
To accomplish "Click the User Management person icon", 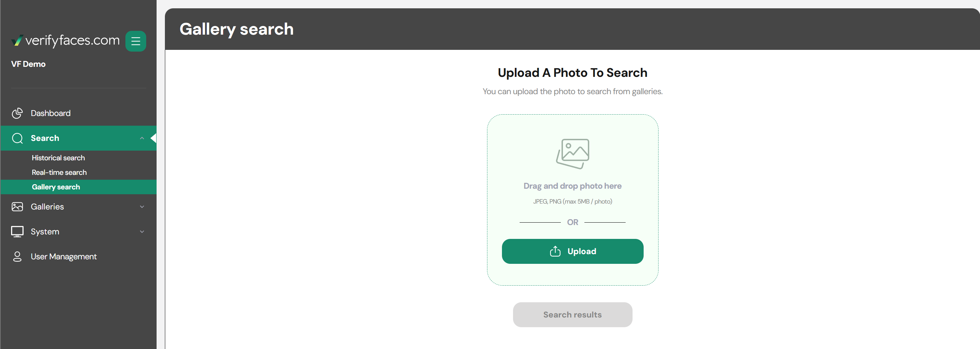I will [17, 257].
